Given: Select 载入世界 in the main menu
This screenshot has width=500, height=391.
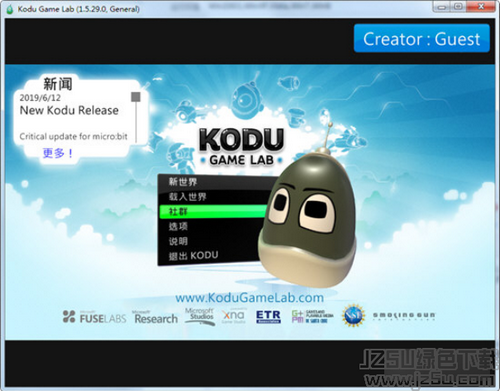Looking at the screenshot, I should click(187, 197).
